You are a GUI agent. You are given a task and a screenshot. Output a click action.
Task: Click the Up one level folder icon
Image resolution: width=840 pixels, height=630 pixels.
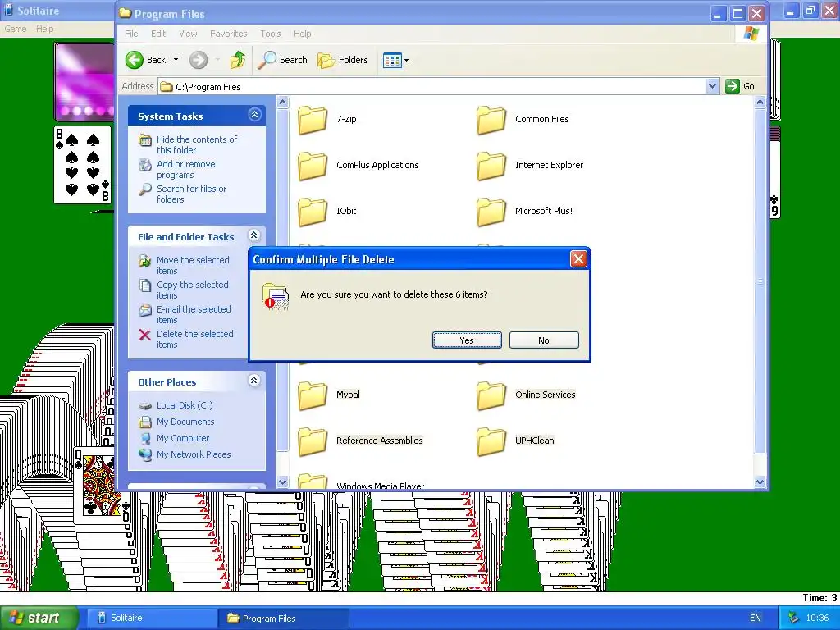pos(238,60)
